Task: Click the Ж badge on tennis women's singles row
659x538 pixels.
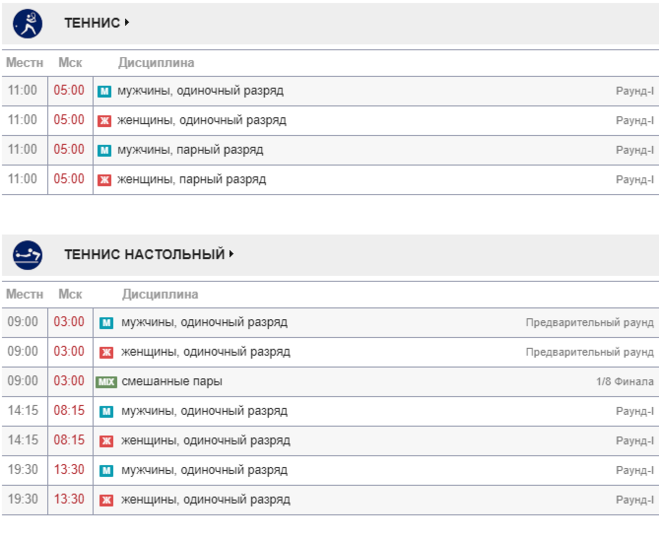Action: click(x=104, y=121)
